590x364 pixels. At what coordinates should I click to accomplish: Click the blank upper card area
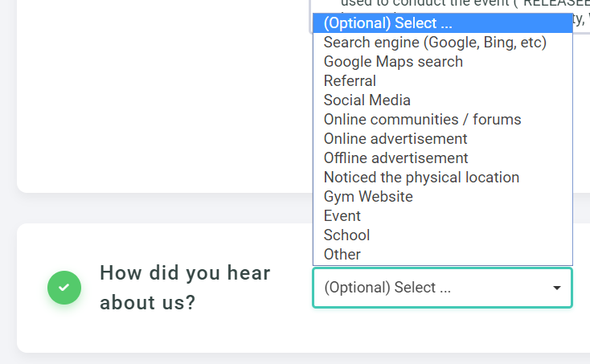point(162,94)
